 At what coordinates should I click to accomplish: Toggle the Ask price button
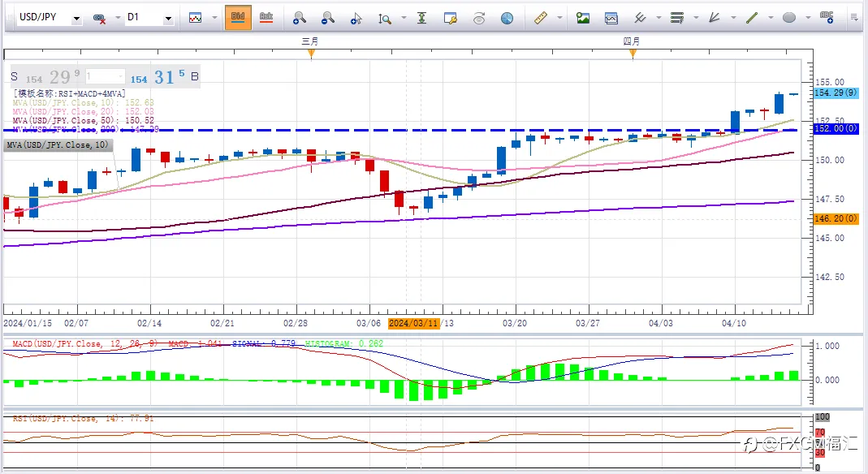click(266, 18)
